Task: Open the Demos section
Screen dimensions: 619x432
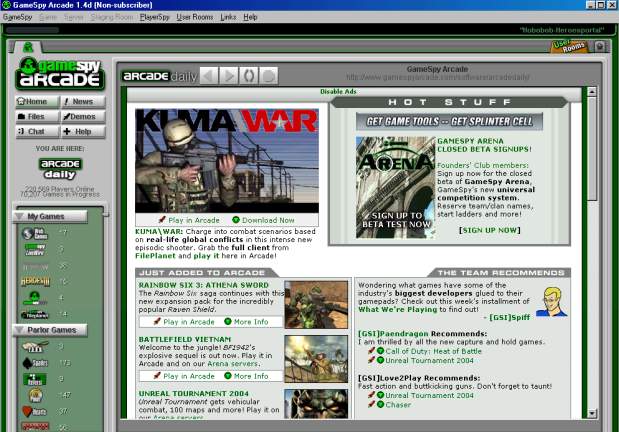Action: (x=83, y=116)
